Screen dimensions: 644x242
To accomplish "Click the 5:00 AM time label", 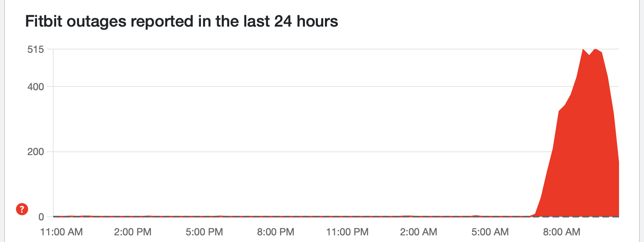I will pyautogui.click(x=490, y=232).
